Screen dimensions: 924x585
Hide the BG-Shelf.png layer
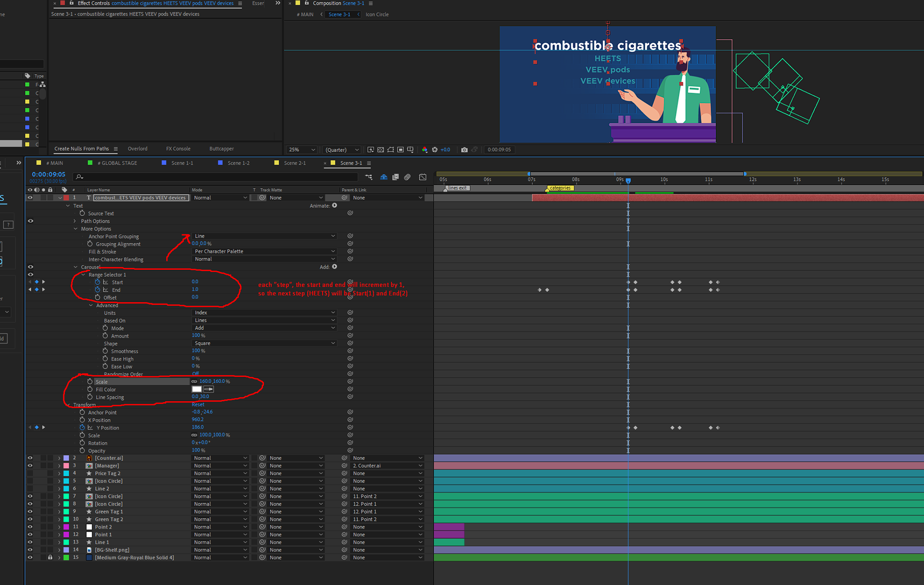30,550
